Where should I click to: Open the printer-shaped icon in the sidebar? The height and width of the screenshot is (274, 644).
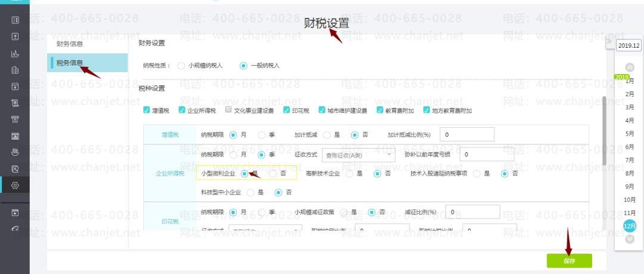[15, 119]
